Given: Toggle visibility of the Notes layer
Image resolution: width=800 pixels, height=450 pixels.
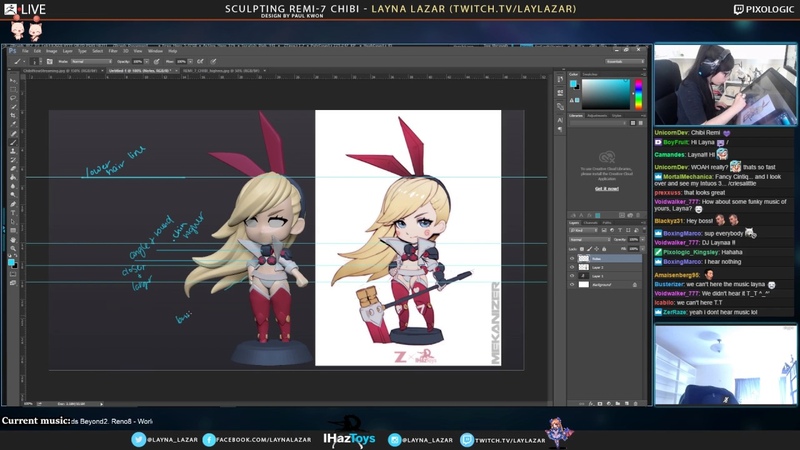Looking at the screenshot, I should click(573, 258).
